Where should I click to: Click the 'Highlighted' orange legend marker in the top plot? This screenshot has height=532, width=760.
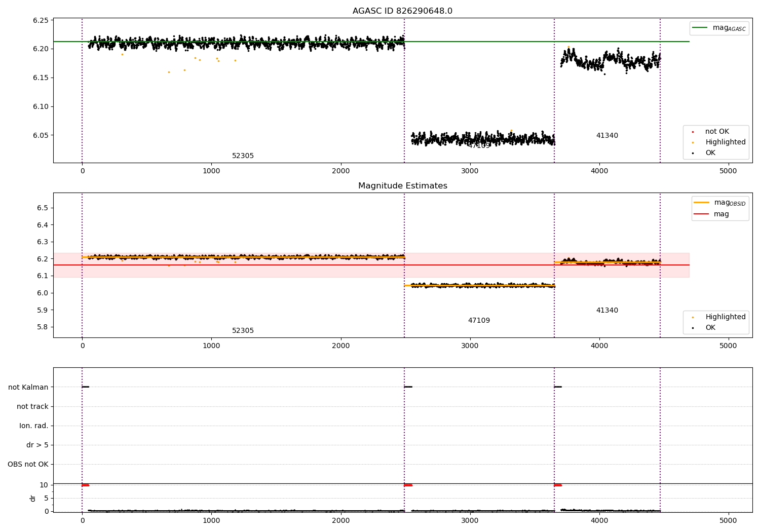(693, 142)
